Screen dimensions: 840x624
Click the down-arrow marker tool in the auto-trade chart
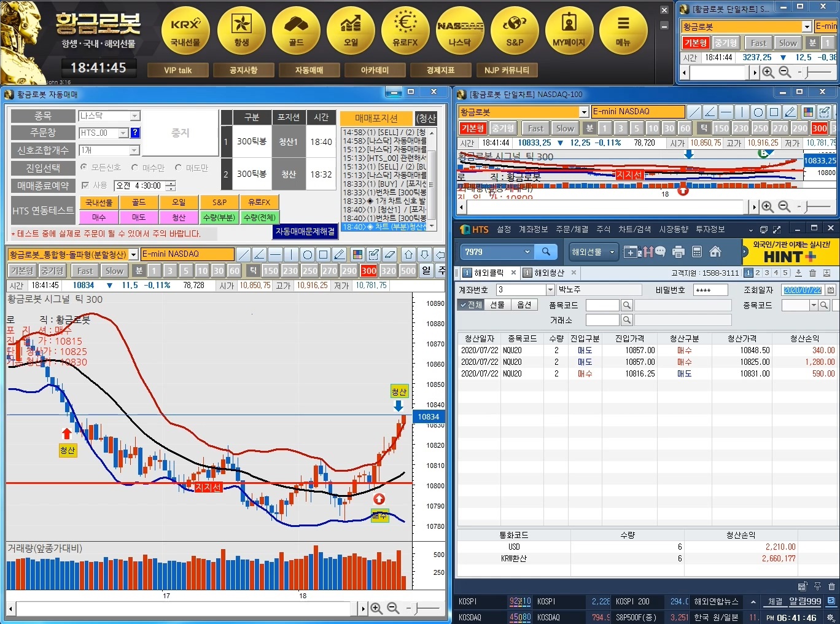[x=424, y=254]
